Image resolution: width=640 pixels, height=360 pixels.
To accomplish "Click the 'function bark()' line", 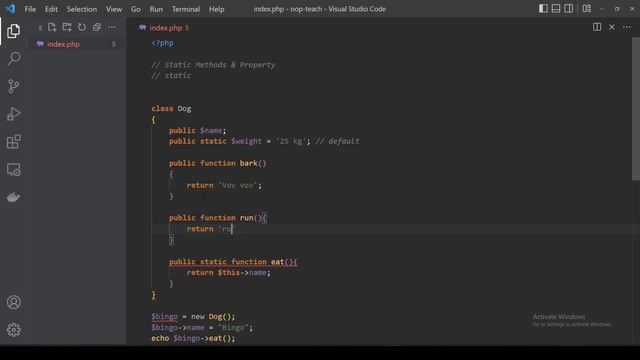I will click(x=218, y=163).
